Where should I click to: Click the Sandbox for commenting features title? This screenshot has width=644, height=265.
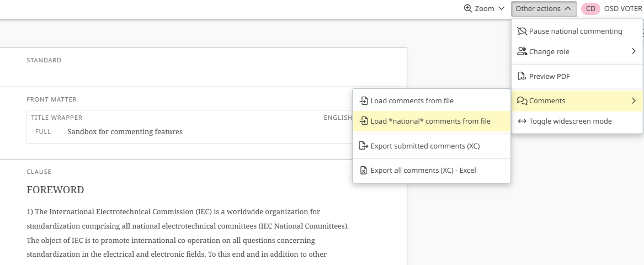[x=125, y=132]
